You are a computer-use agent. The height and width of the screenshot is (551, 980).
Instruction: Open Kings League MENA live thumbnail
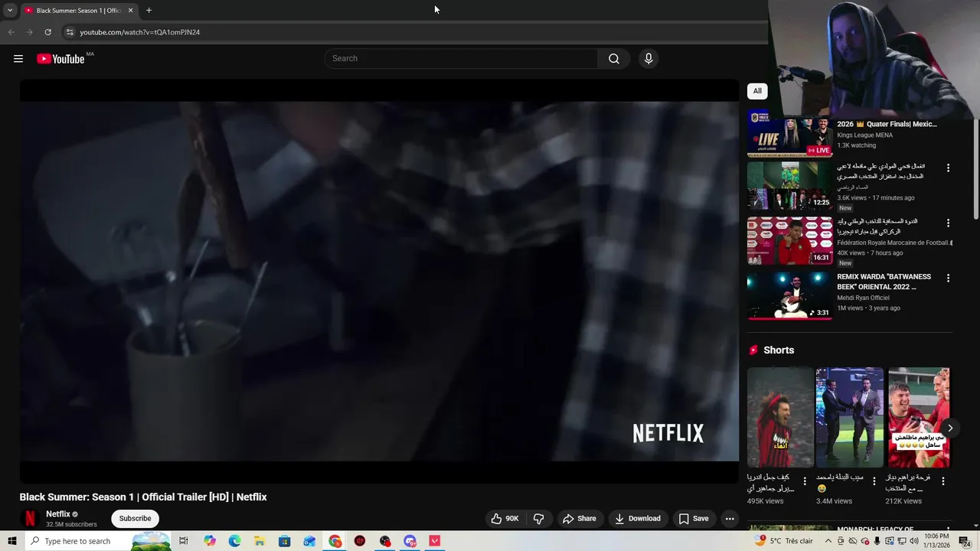[789, 134]
